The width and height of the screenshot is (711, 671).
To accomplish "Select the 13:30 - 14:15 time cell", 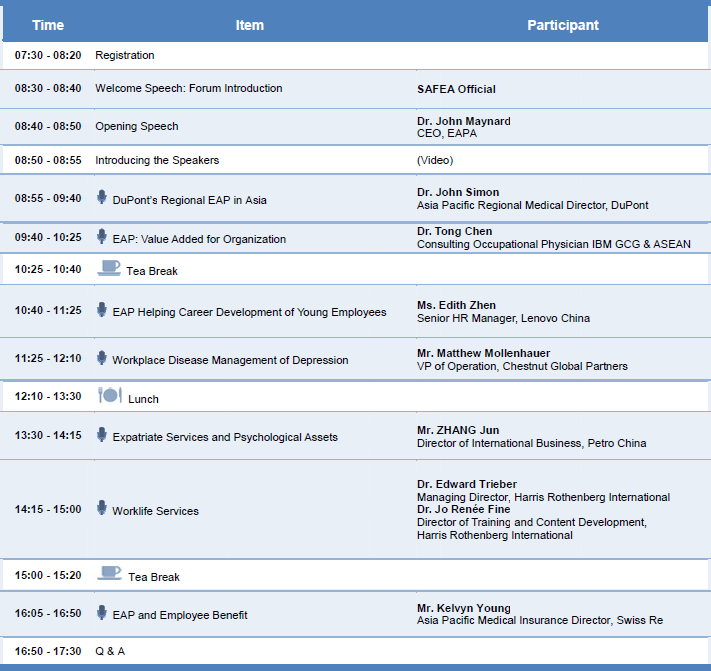I will pyautogui.click(x=48, y=435).
